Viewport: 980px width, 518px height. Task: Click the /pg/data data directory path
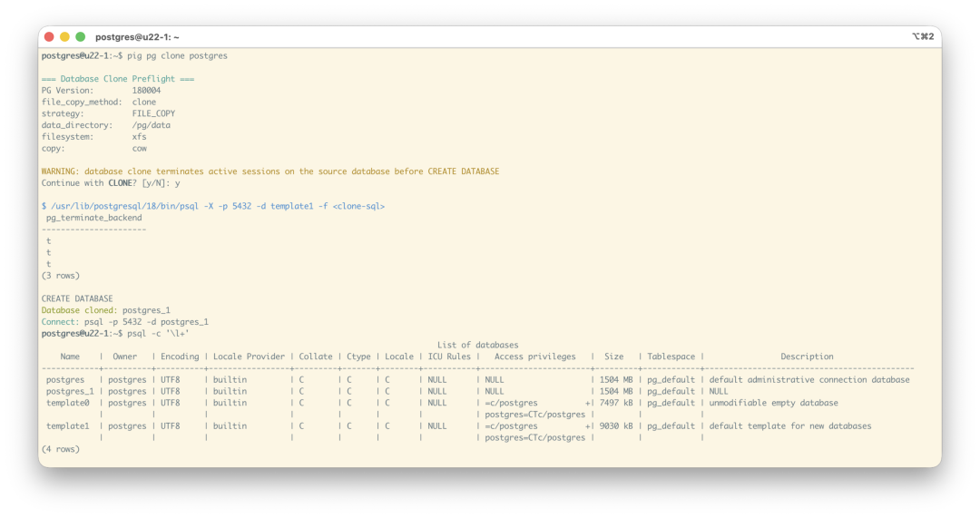[152, 125]
